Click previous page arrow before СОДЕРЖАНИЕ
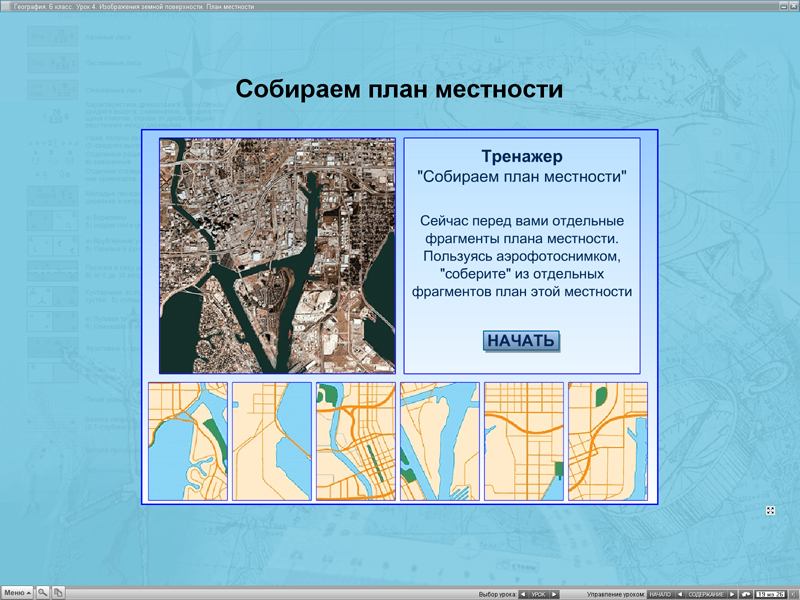 pyautogui.click(x=681, y=594)
